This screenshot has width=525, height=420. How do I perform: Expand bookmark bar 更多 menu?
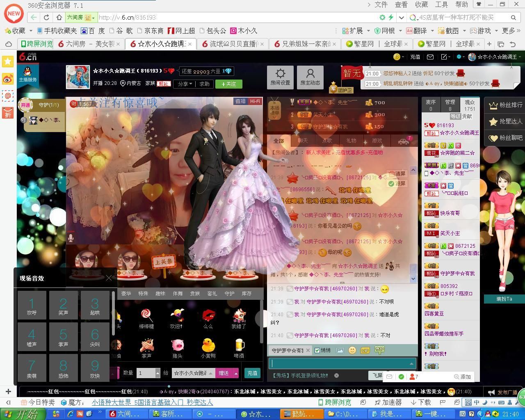tap(511, 31)
